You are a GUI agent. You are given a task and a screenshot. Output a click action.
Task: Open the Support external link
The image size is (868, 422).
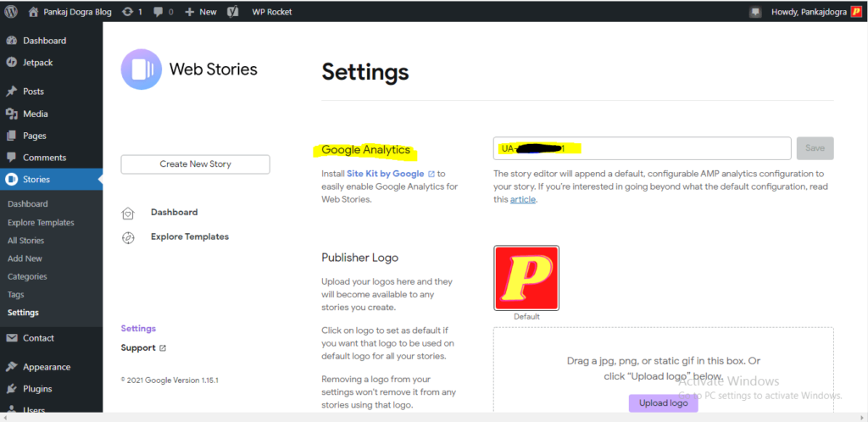pos(143,348)
